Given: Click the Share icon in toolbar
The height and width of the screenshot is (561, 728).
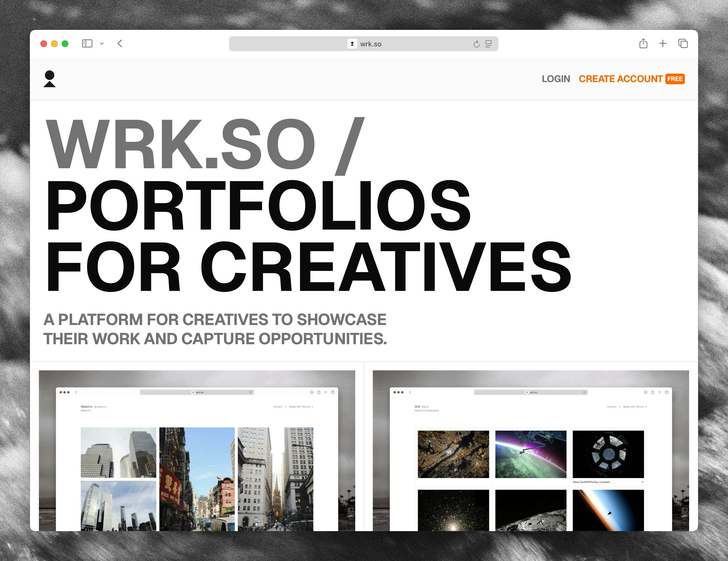Looking at the screenshot, I should (643, 43).
